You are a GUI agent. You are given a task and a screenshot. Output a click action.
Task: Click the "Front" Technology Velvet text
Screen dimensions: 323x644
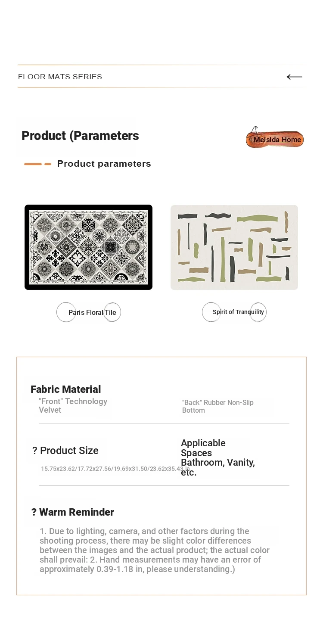[x=73, y=405]
